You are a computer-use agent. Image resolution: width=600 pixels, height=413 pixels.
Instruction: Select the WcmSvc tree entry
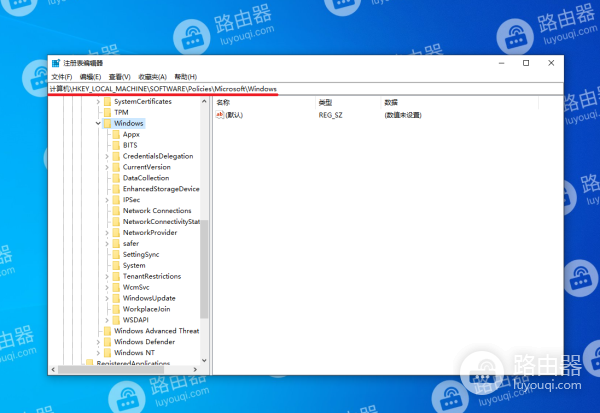pyautogui.click(x=136, y=287)
